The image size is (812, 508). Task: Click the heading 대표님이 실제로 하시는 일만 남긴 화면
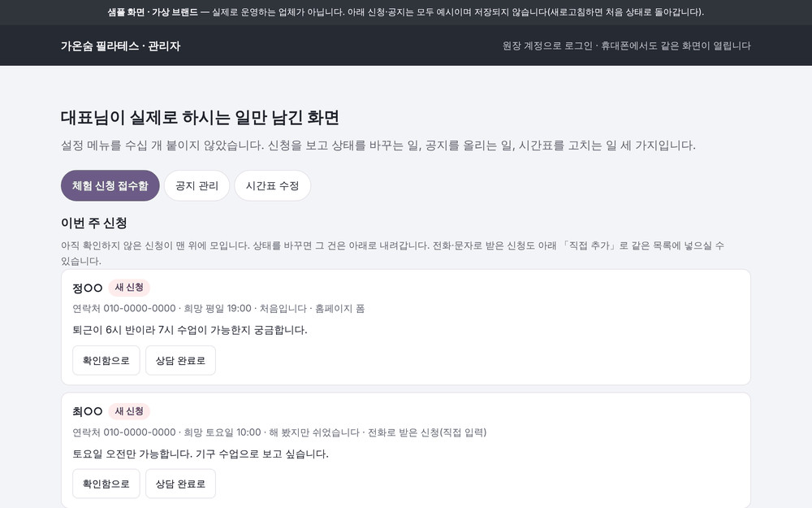200,117
